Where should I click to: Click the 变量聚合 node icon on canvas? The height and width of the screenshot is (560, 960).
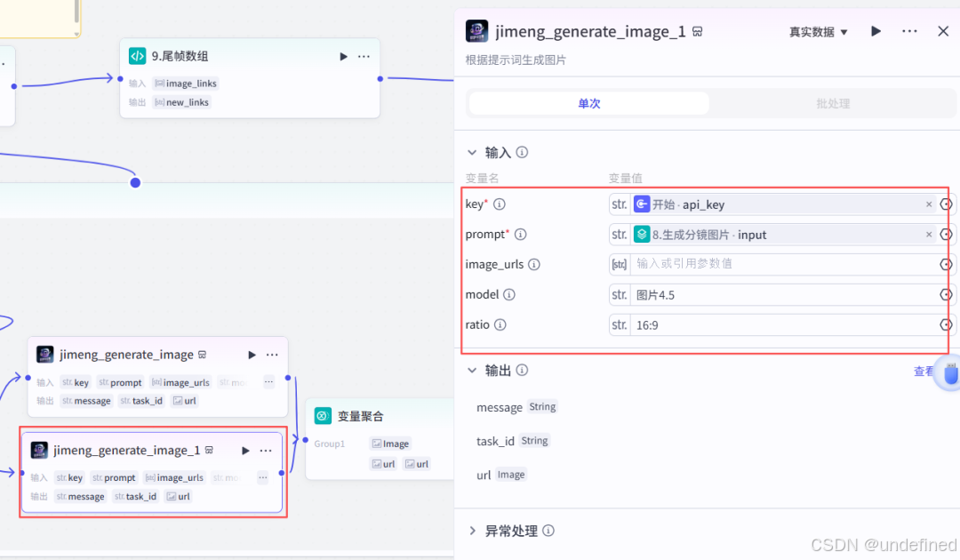click(322, 415)
